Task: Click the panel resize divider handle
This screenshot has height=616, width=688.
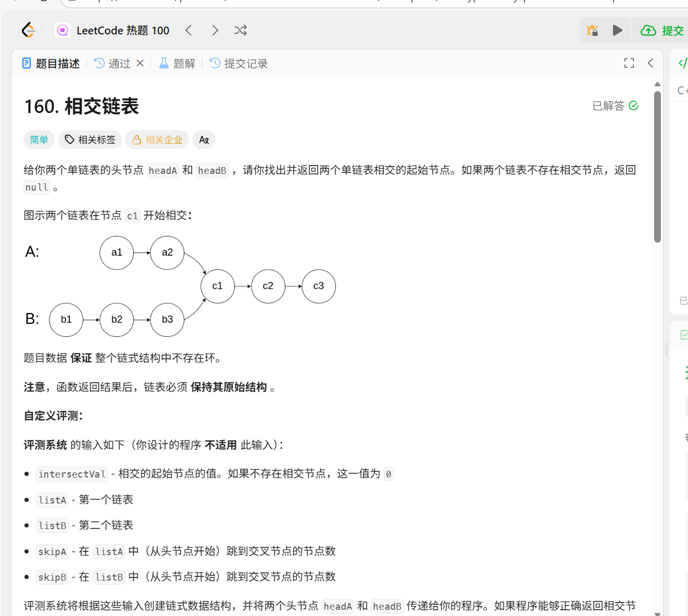Action: click(666, 350)
